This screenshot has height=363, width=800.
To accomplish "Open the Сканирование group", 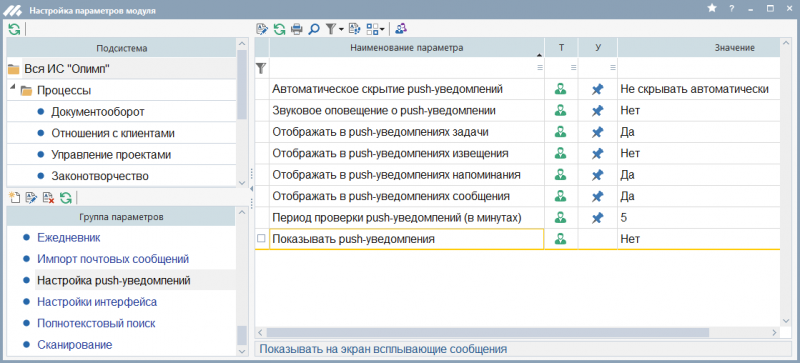I will [x=74, y=345].
